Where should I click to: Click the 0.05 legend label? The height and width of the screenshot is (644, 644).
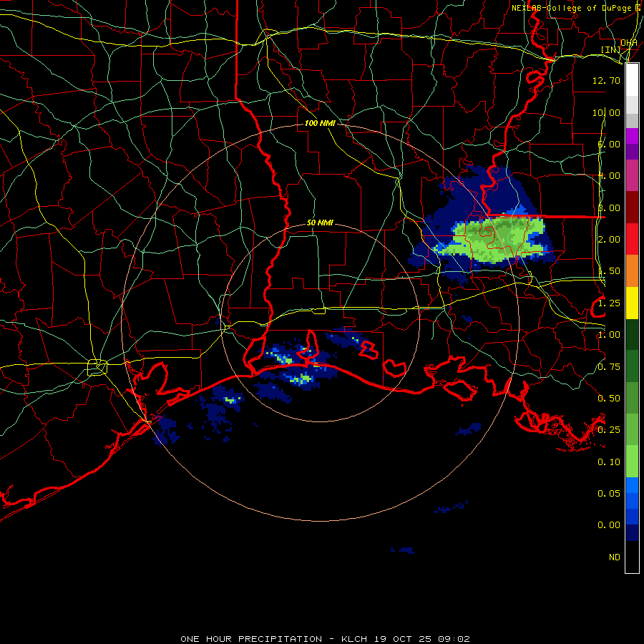[609, 494]
